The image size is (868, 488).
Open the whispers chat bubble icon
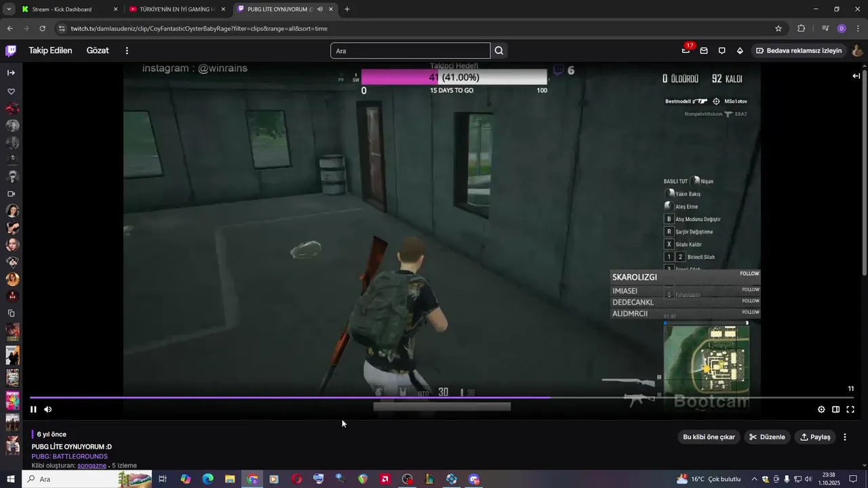722,51
